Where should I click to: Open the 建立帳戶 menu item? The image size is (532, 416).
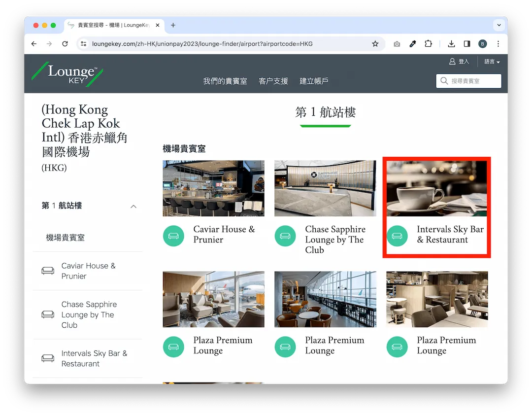(x=314, y=81)
